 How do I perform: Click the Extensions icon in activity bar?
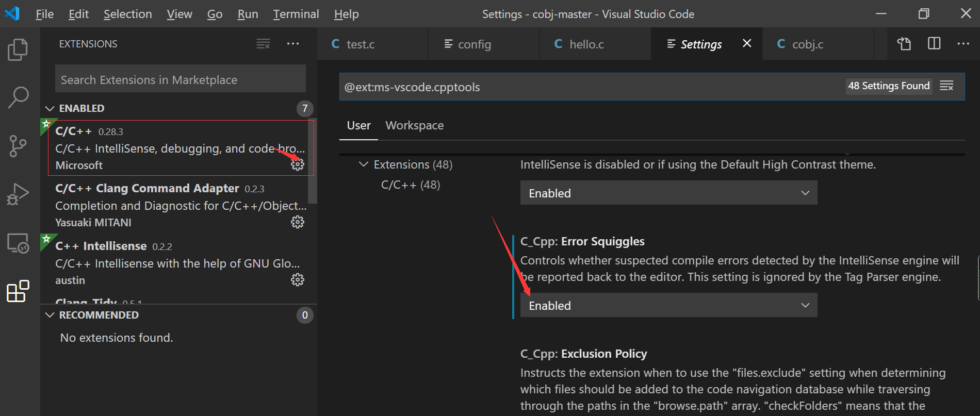[18, 291]
